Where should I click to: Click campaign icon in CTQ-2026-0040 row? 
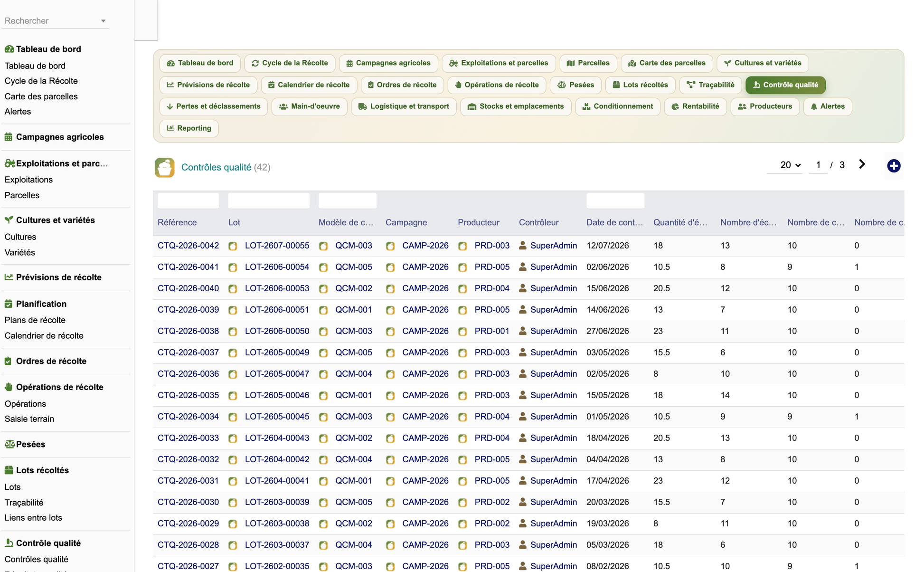(390, 289)
